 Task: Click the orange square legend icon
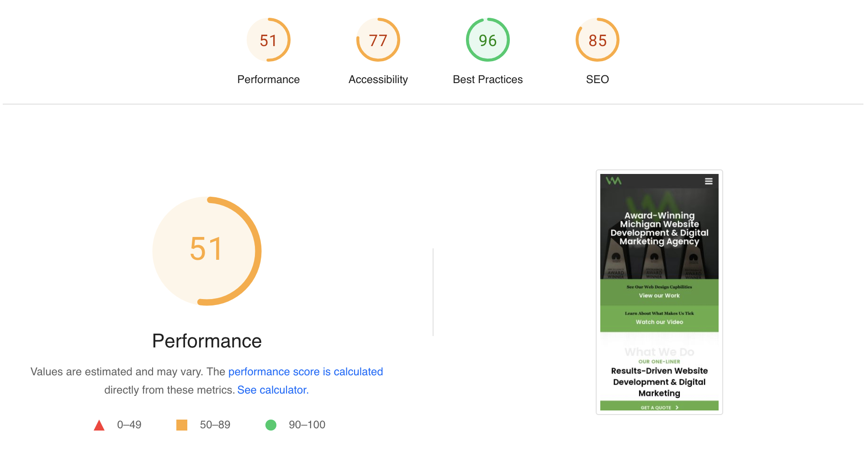pyautogui.click(x=182, y=425)
